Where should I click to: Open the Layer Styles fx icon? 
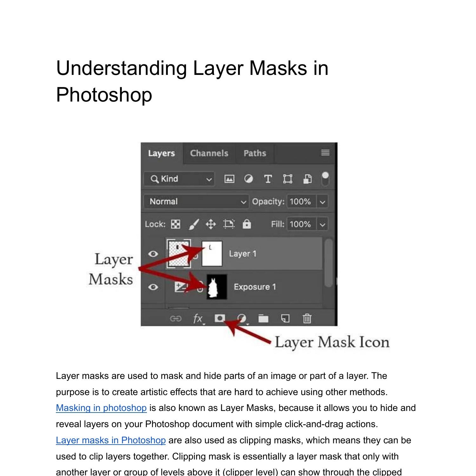click(x=198, y=318)
